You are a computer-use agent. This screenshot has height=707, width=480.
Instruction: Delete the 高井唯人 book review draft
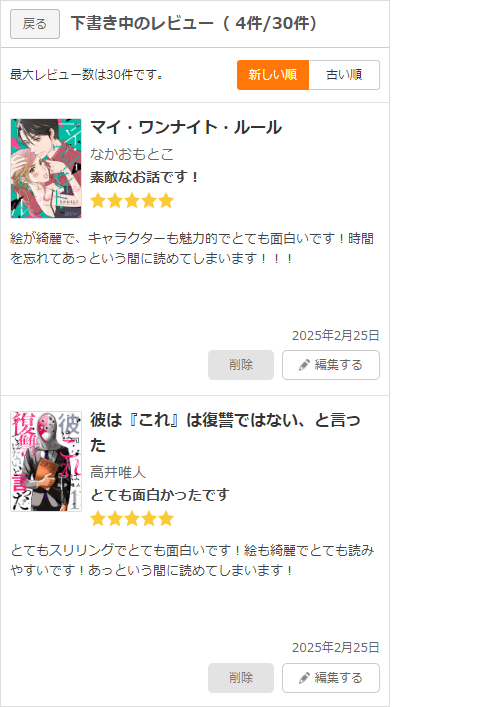[241, 678]
